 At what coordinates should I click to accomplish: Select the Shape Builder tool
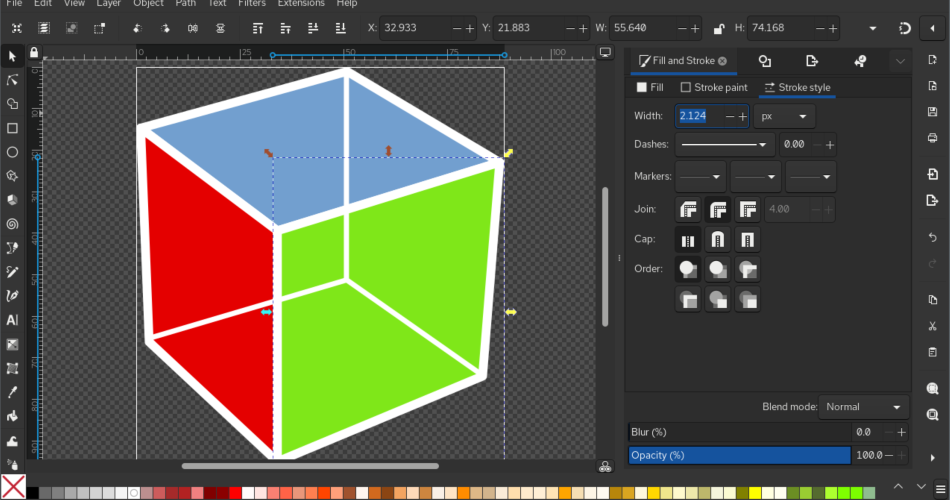pyautogui.click(x=12, y=104)
